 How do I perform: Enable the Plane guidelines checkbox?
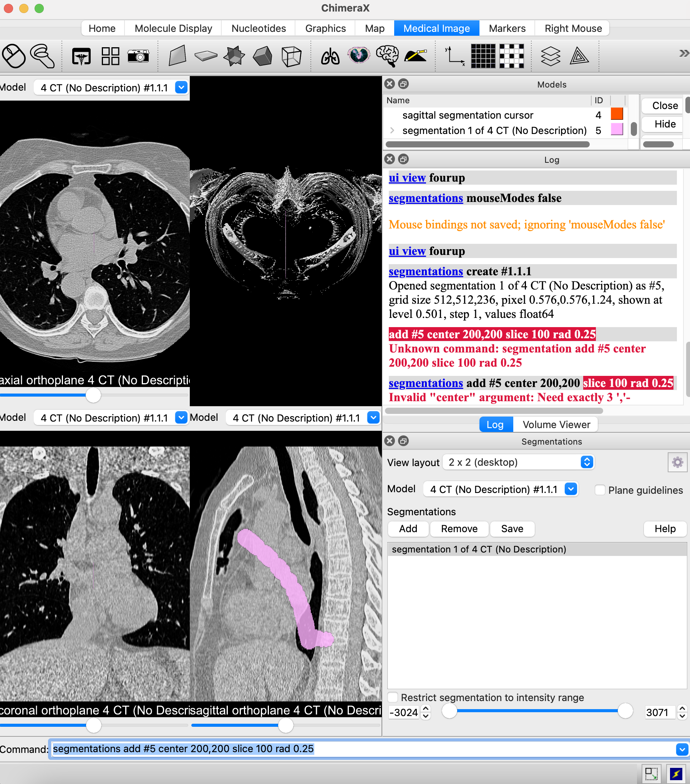(600, 490)
